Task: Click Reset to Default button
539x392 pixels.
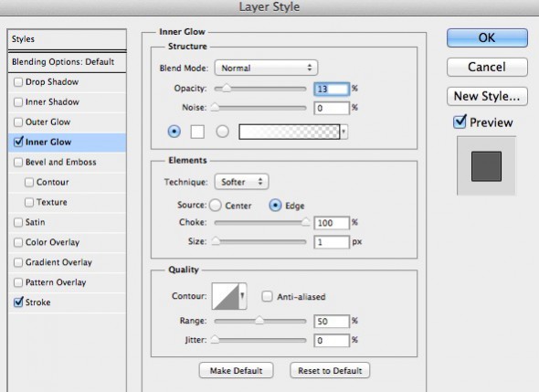Action: pos(330,370)
